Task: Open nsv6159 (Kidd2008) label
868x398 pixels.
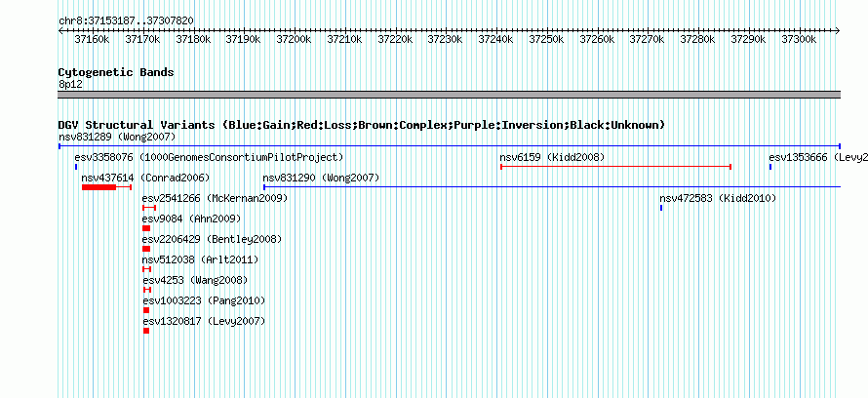Action: click(x=552, y=157)
